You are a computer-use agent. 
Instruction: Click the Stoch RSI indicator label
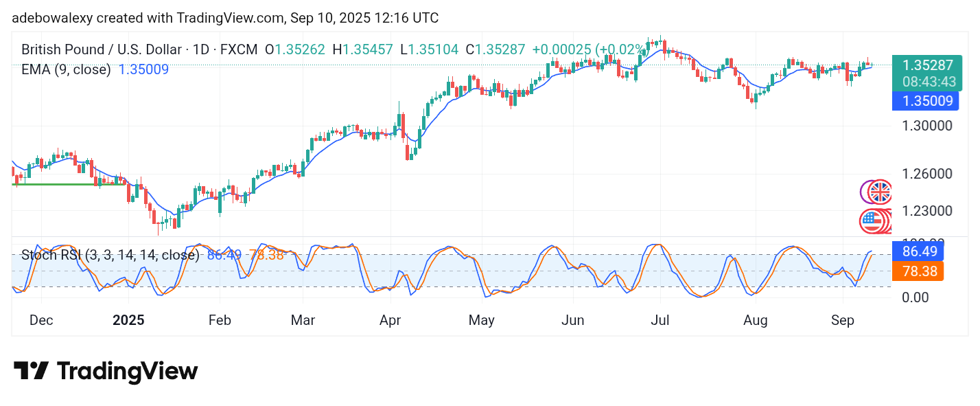point(110,256)
